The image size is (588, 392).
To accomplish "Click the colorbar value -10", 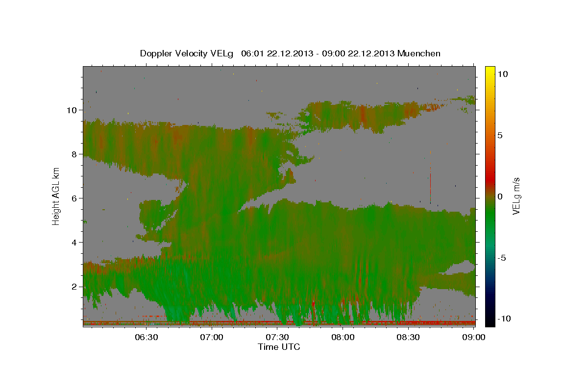I will pos(504,318).
